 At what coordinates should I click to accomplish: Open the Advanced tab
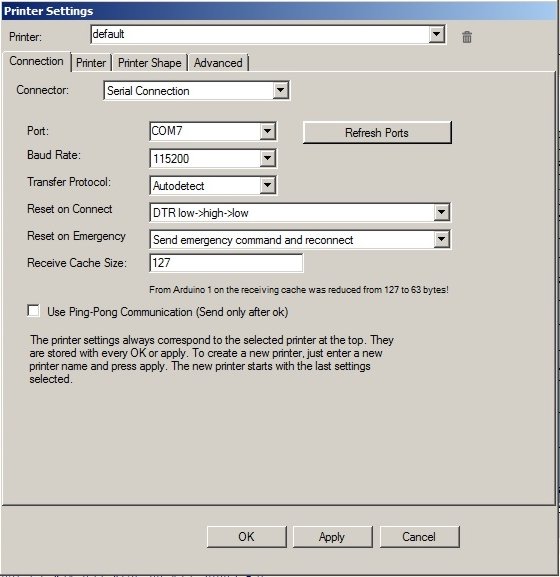(218, 63)
